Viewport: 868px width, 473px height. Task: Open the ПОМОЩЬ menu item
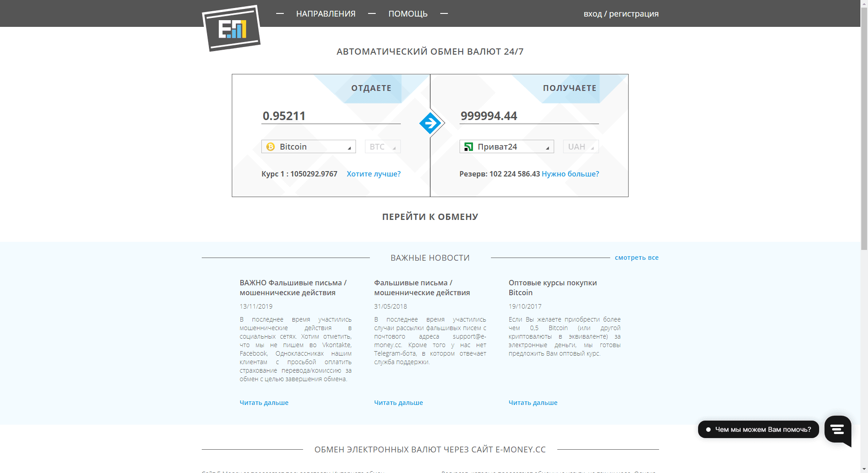coord(408,14)
